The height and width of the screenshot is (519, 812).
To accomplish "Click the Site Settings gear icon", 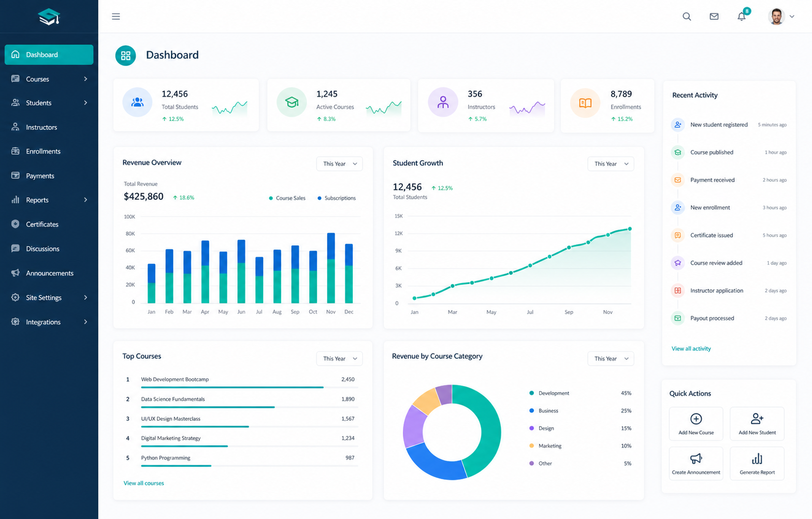I will click(x=16, y=297).
